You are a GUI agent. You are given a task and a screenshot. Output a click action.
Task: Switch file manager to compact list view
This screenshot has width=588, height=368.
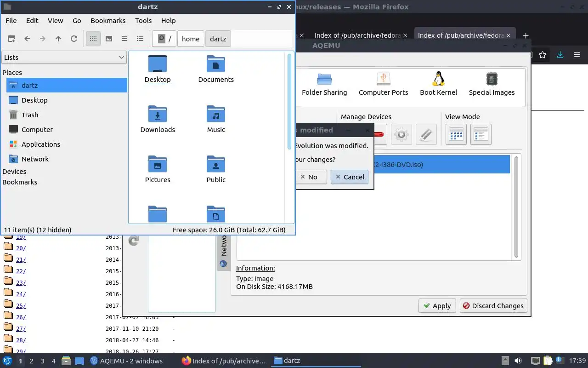pos(124,39)
